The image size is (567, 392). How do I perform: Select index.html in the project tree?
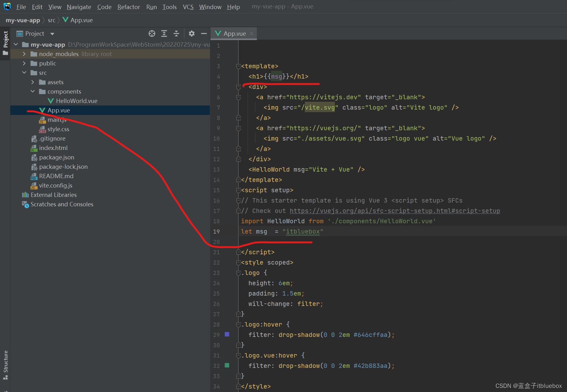point(53,148)
